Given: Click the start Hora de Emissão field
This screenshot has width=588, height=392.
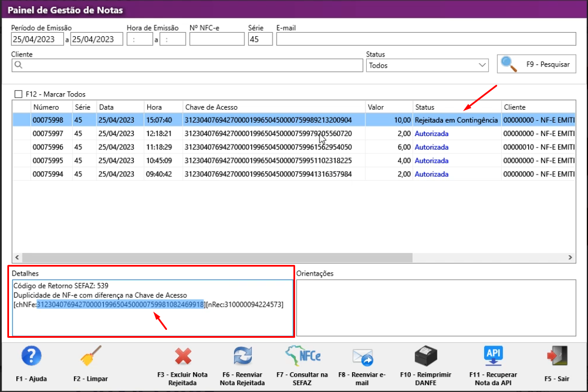Looking at the screenshot, I should click(x=139, y=39).
